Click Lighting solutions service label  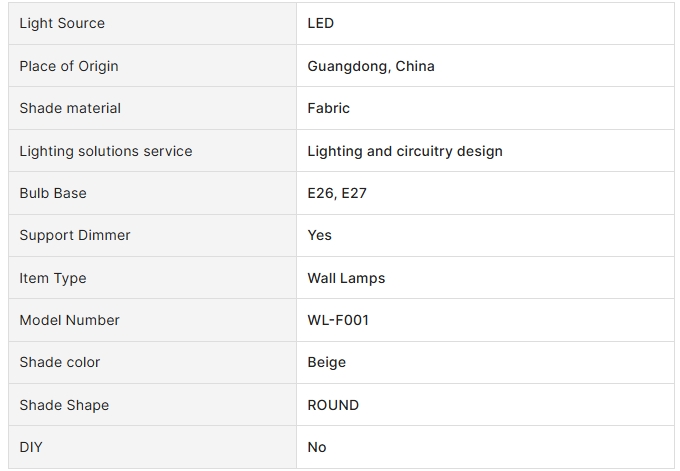pos(106,151)
